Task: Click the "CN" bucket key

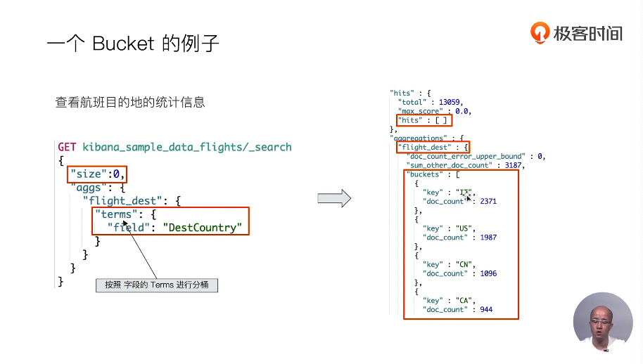Action: (x=465, y=264)
